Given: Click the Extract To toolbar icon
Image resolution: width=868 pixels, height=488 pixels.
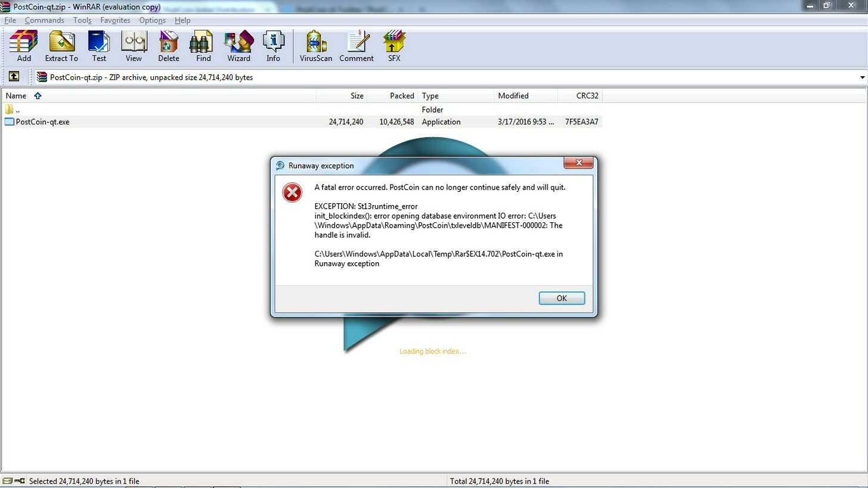Looking at the screenshot, I should tap(61, 46).
